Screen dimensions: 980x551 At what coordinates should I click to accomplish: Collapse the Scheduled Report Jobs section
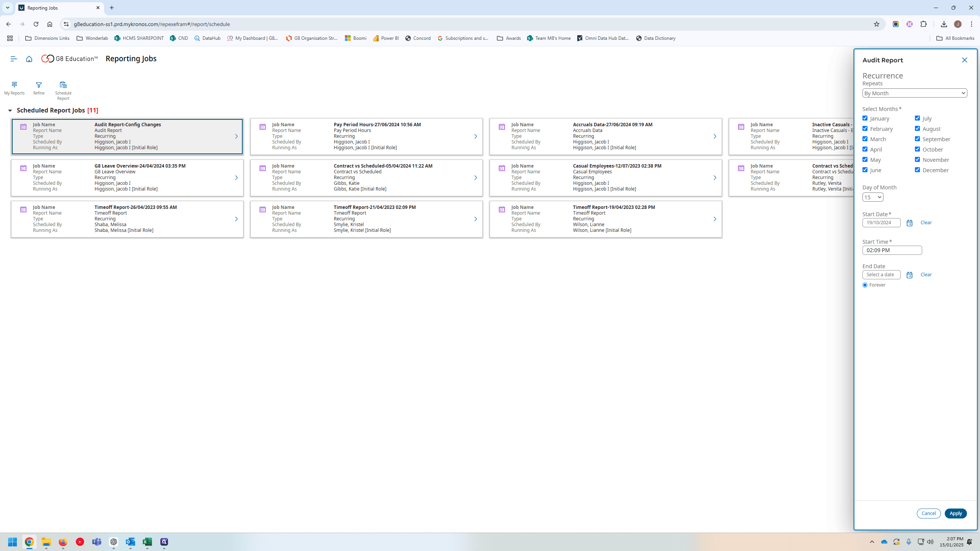[x=10, y=111]
